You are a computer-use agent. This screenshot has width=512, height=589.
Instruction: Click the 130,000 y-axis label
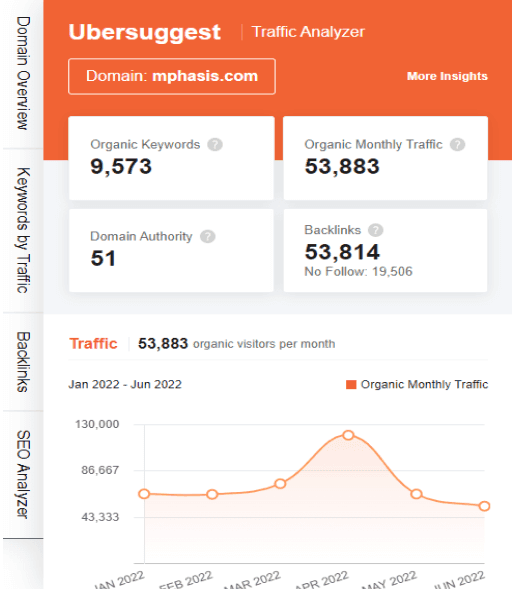point(97,424)
